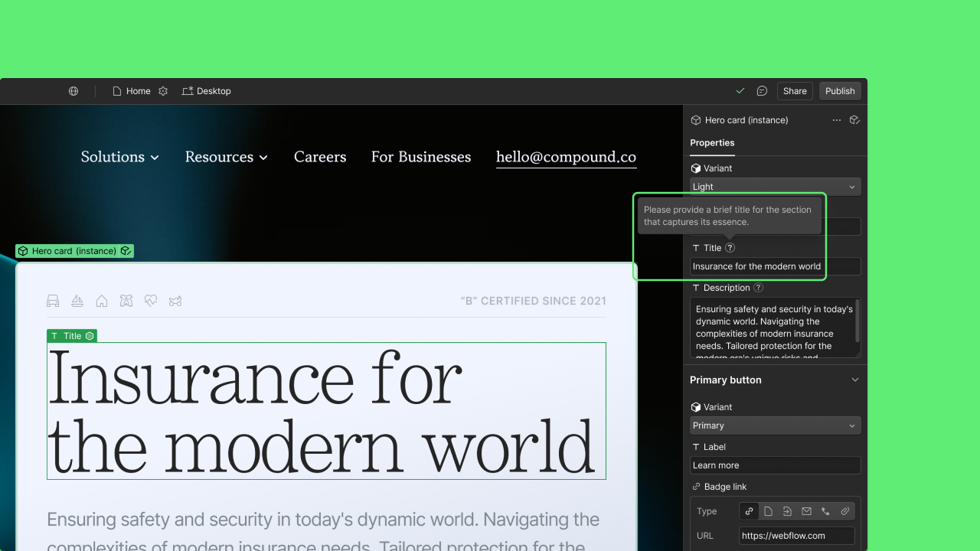The height and width of the screenshot is (551, 980).
Task: Click the edit component icon beside Hero card
Action: coord(855,120)
